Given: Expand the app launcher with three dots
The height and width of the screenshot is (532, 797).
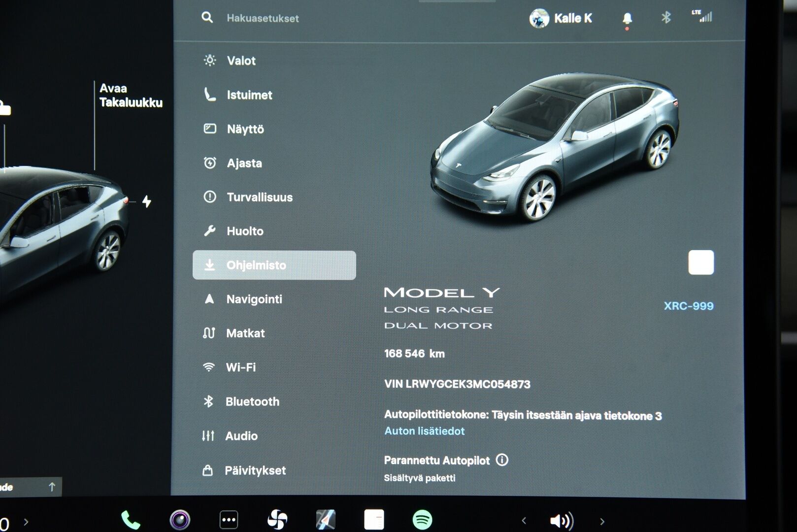Looking at the screenshot, I should coord(228,518).
